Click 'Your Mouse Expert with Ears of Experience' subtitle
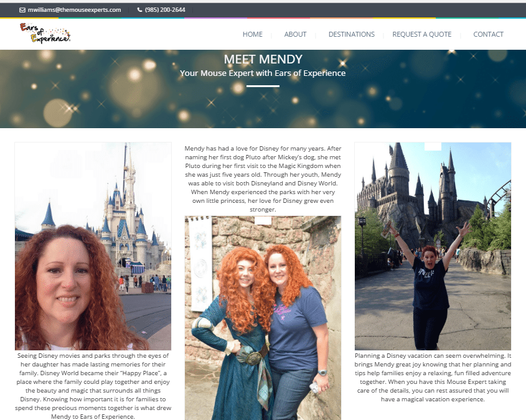526x420 pixels. pyautogui.click(x=263, y=73)
